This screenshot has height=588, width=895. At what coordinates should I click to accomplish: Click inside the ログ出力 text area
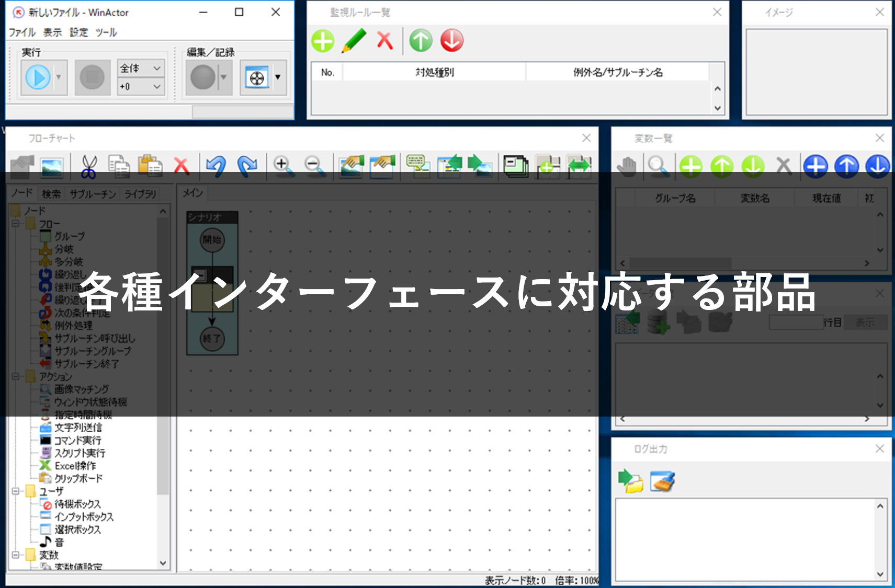pyautogui.click(x=745, y=540)
